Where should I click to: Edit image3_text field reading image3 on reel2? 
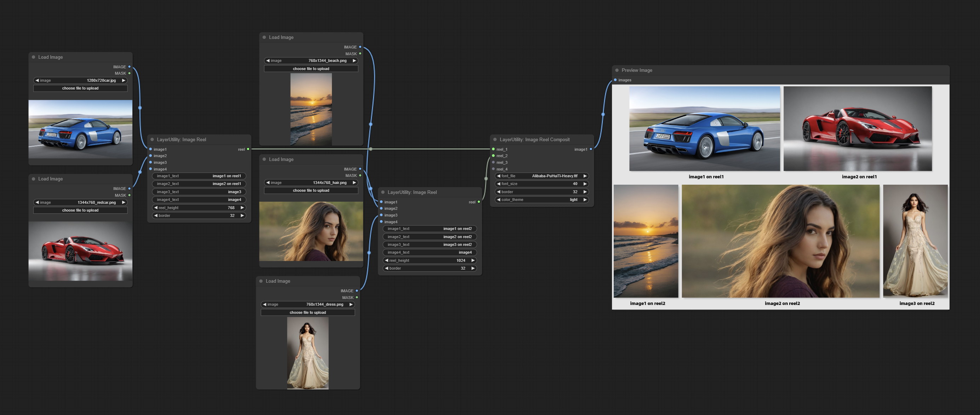(430, 244)
